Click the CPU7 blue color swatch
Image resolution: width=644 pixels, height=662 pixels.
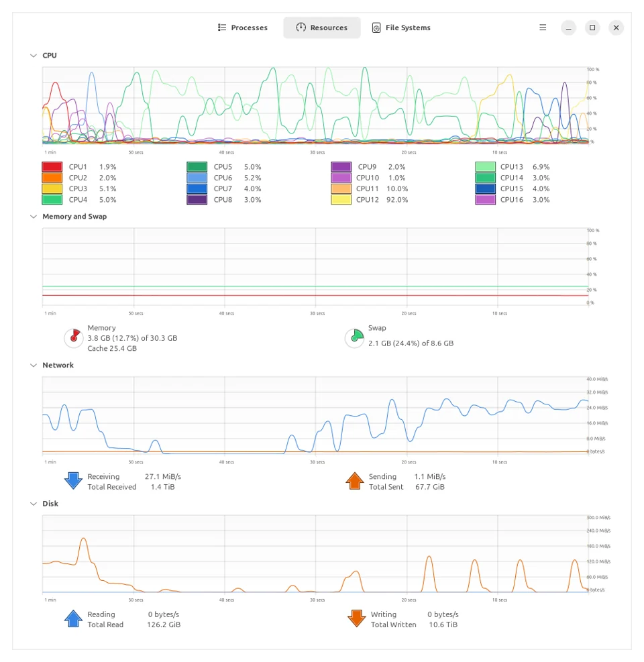click(x=197, y=188)
